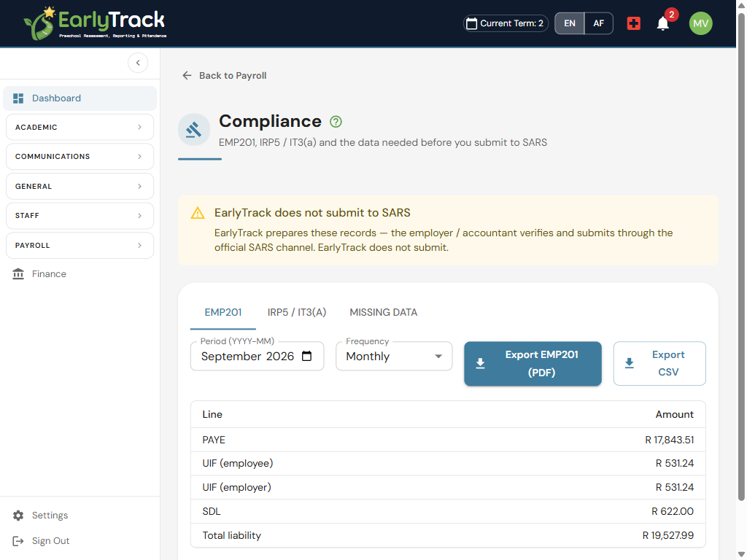Click the SARS warning triangle icon
This screenshot has width=747, height=560.
198,213
